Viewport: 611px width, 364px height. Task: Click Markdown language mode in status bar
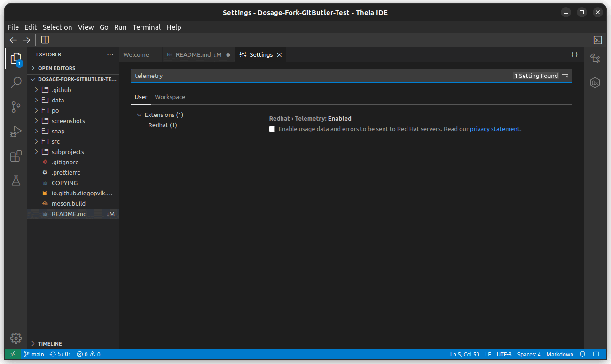(560, 354)
